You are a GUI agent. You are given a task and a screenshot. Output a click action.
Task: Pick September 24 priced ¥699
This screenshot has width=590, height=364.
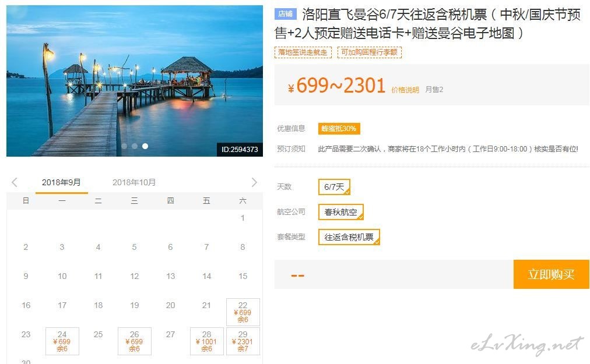tap(62, 341)
